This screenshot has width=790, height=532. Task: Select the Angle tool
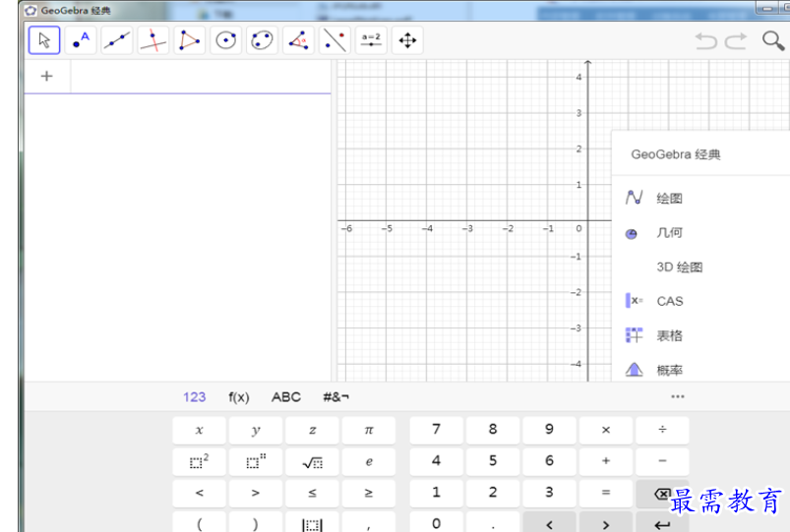pos(298,40)
